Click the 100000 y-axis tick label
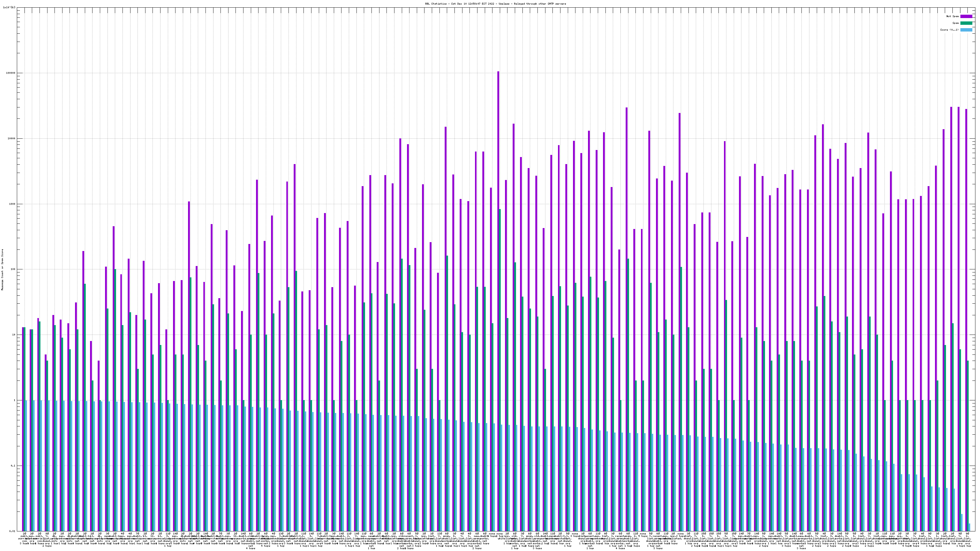This screenshot has height=551, width=980. [11, 73]
